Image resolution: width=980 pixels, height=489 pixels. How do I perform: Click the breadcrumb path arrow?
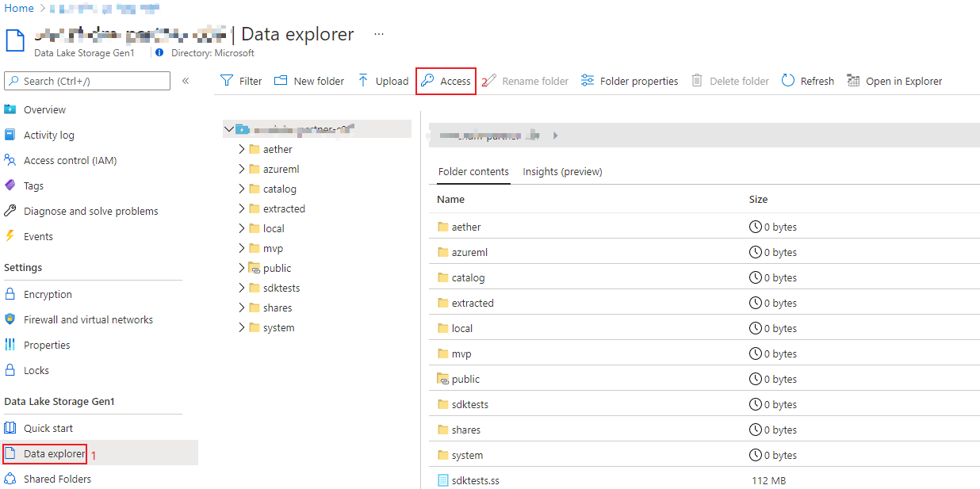[x=555, y=136]
